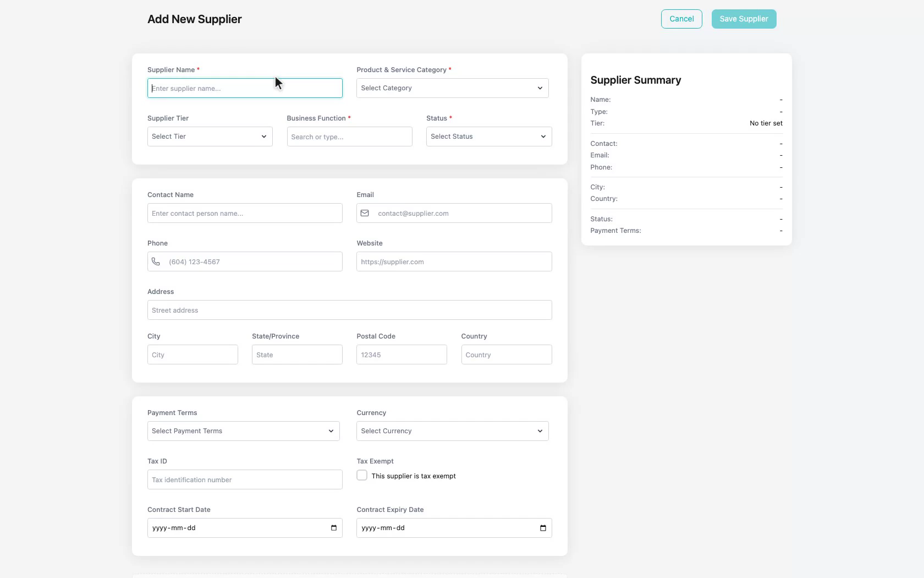Click 'Country:' label in Supplier Summary

(604, 199)
